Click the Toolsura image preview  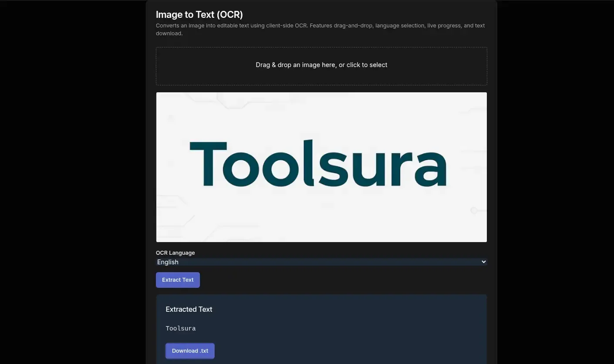click(x=321, y=167)
